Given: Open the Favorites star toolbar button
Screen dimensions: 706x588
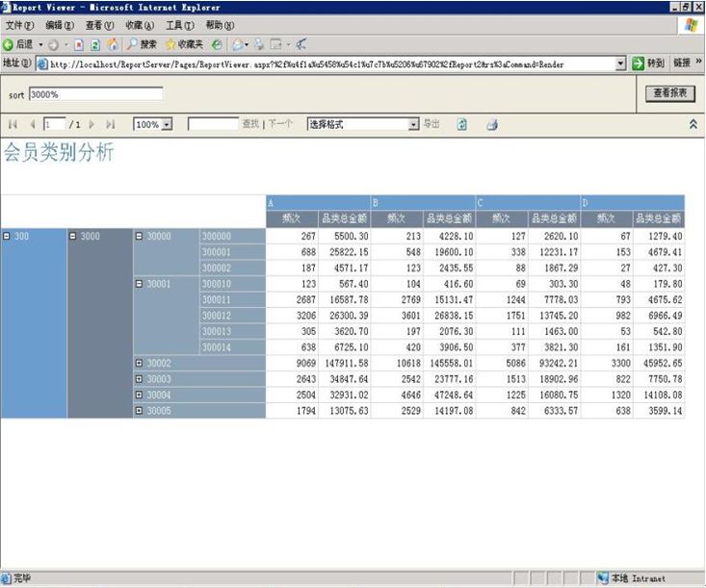Looking at the screenshot, I should point(184,44).
